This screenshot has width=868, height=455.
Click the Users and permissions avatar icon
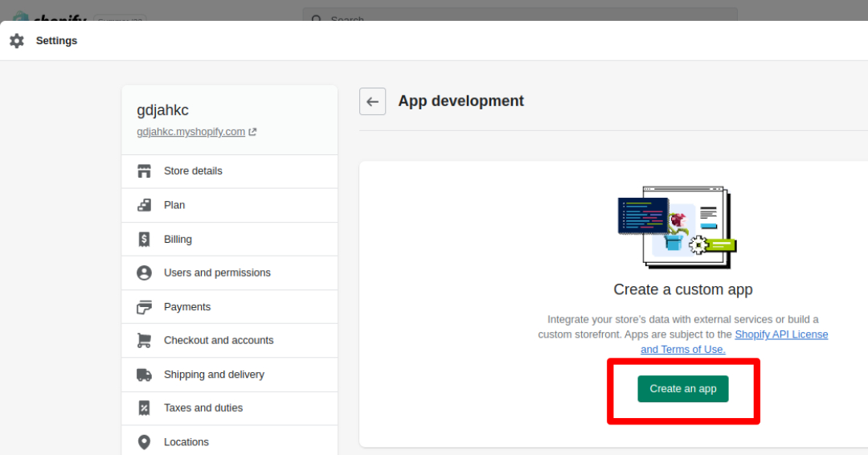pyautogui.click(x=144, y=273)
